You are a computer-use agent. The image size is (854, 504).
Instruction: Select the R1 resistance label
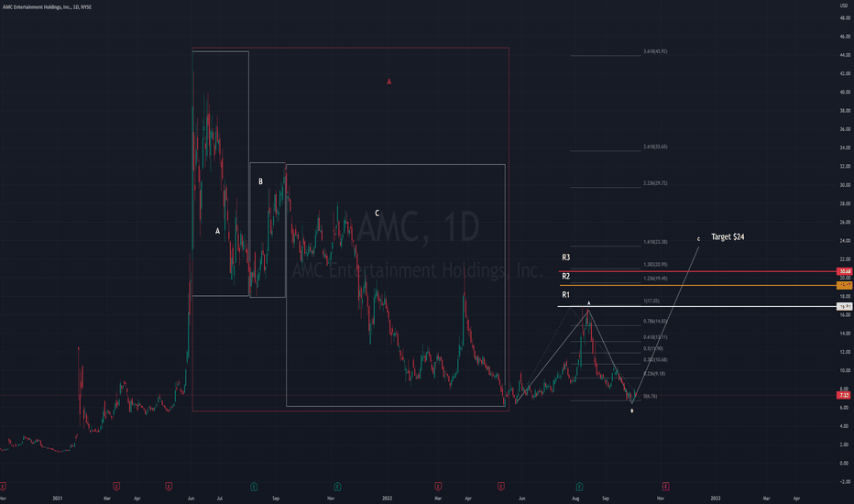point(566,295)
